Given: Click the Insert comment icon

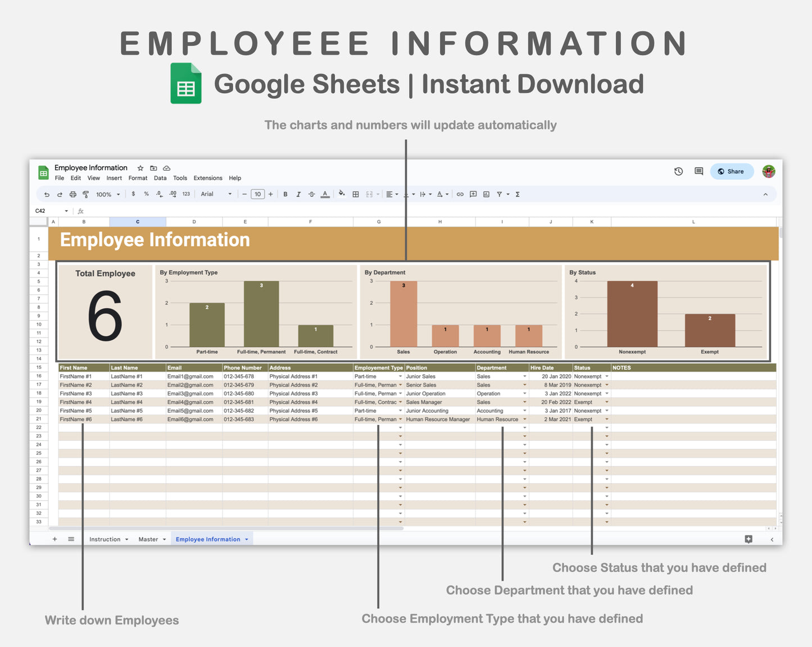Looking at the screenshot, I should [x=473, y=194].
